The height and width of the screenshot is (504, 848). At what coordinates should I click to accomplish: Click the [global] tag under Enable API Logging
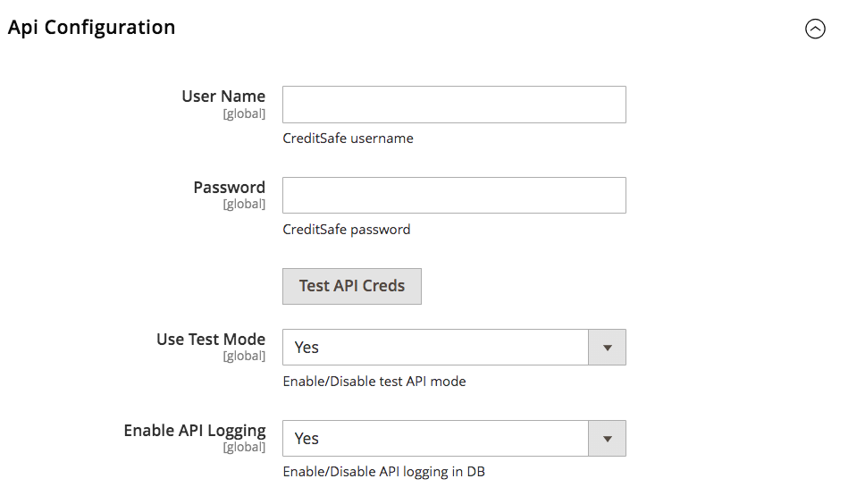click(244, 448)
